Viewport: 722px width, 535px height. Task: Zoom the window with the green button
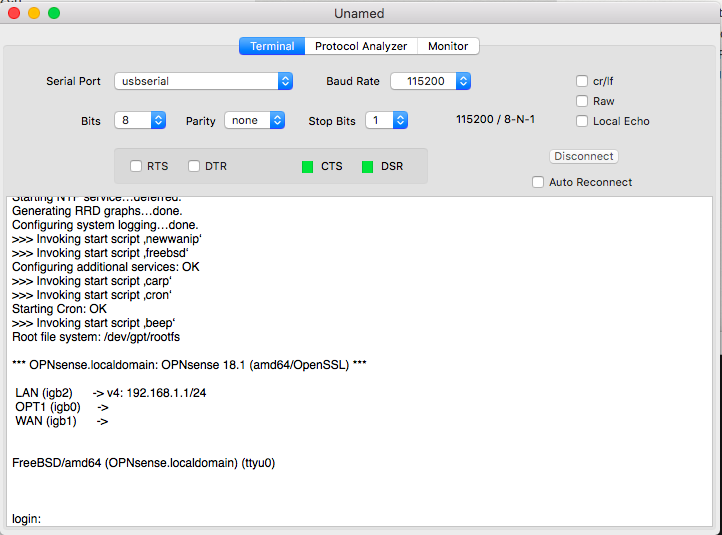pos(54,13)
